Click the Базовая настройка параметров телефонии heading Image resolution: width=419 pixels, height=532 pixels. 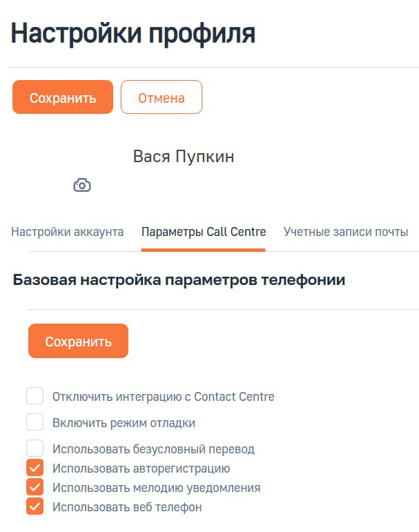coord(179,280)
